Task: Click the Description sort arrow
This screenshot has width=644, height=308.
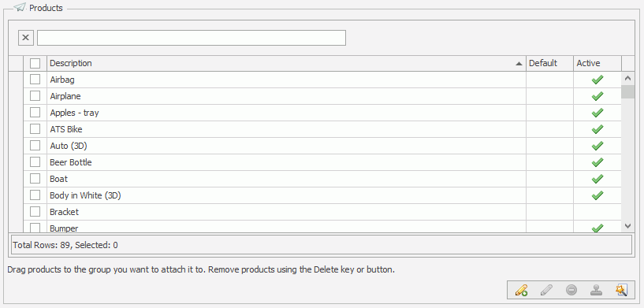Action: point(519,64)
